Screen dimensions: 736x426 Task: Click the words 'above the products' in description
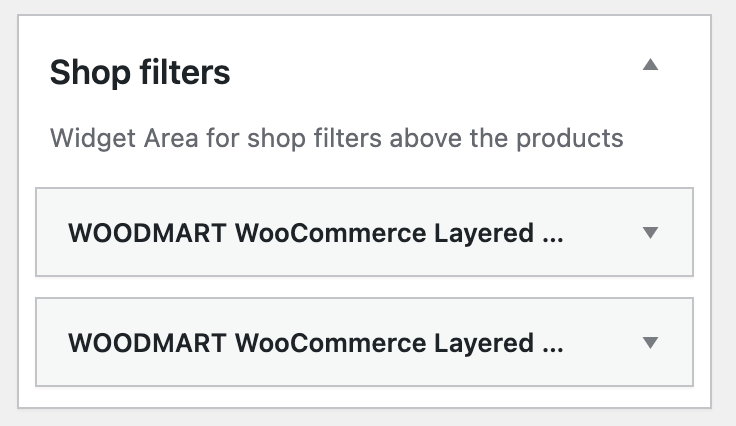click(x=506, y=138)
